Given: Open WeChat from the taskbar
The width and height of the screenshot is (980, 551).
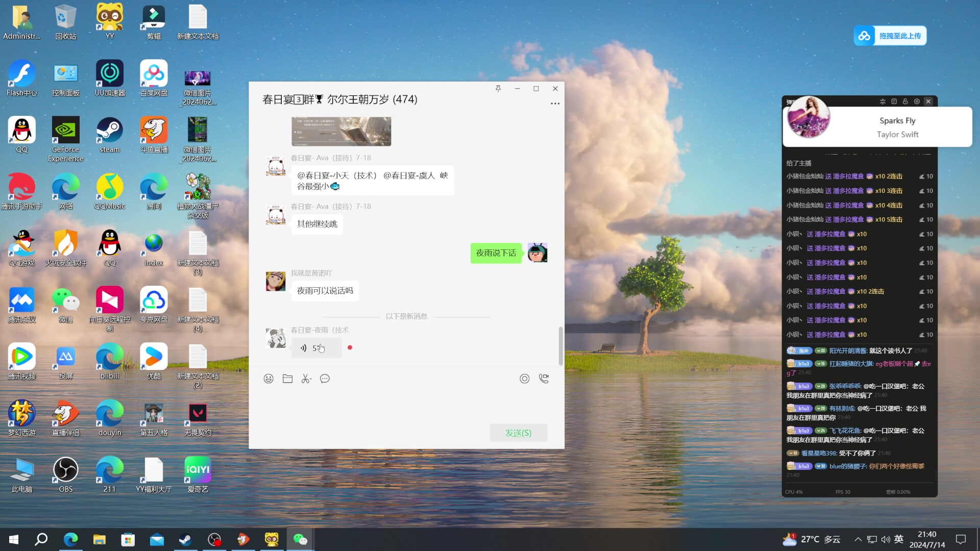Looking at the screenshot, I should tap(300, 539).
